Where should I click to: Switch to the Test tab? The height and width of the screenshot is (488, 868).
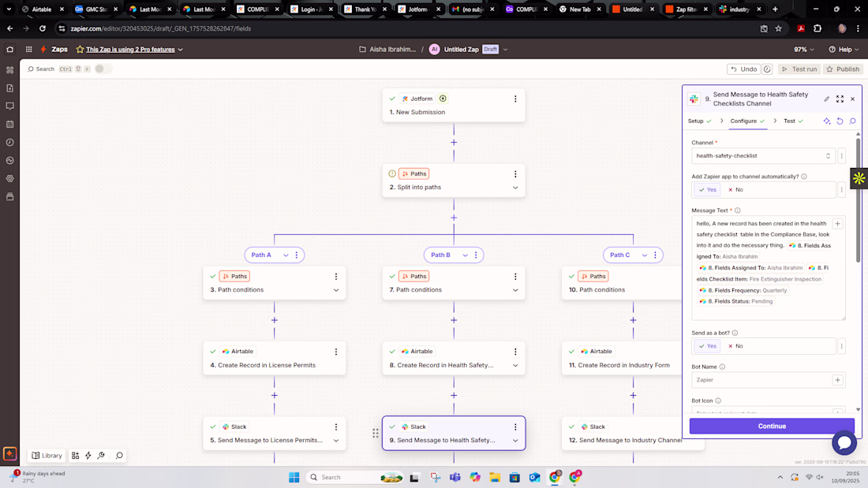point(793,121)
